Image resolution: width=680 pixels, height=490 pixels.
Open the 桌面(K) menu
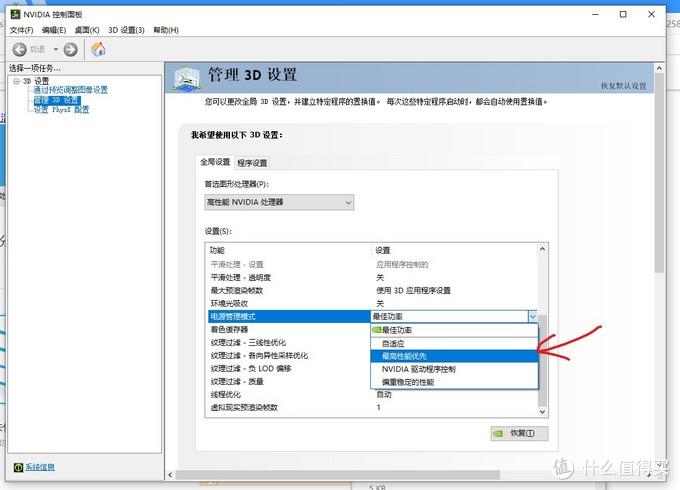[87, 30]
